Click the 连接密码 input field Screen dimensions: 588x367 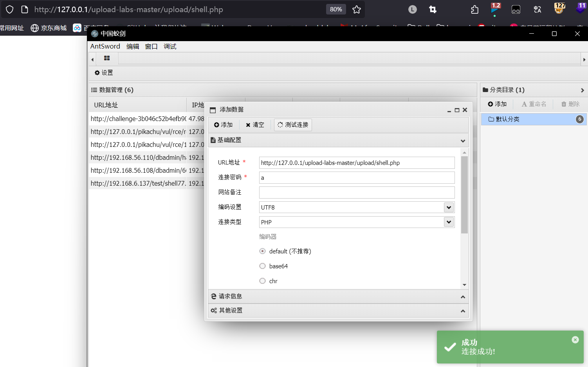(x=357, y=178)
